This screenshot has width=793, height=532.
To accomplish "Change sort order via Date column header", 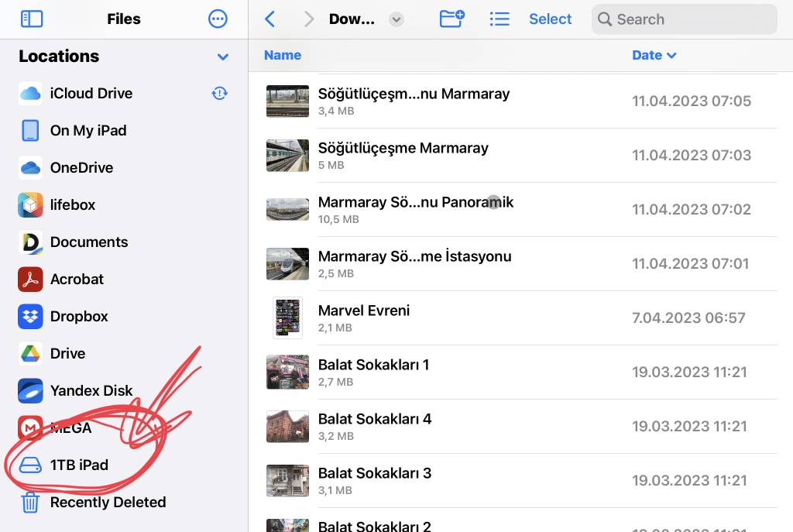I will pos(654,55).
